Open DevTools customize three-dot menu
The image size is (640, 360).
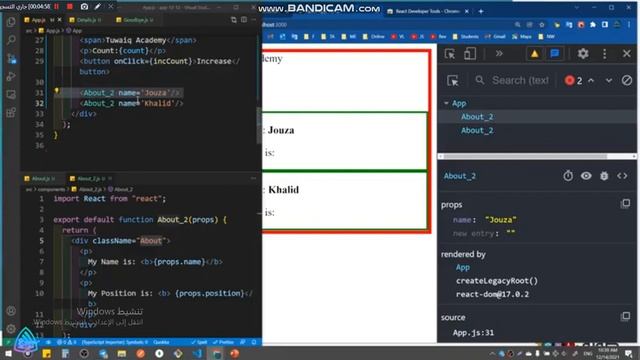point(604,54)
